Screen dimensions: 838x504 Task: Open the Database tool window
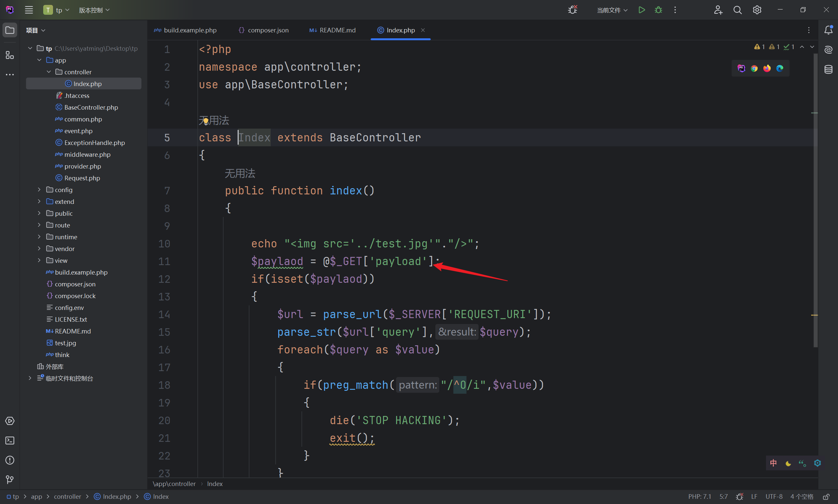click(829, 69)
